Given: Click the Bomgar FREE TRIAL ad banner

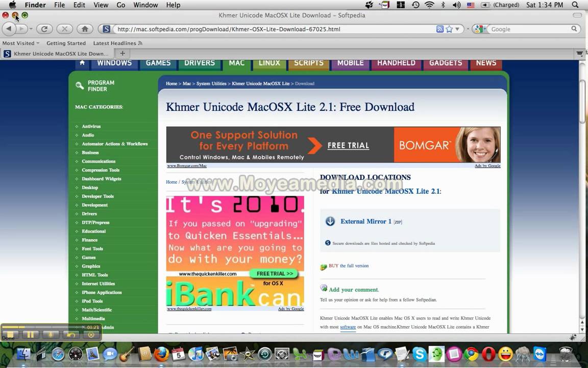Looking at the screenshot, I should pyautogui.click(x=333, y=145).
